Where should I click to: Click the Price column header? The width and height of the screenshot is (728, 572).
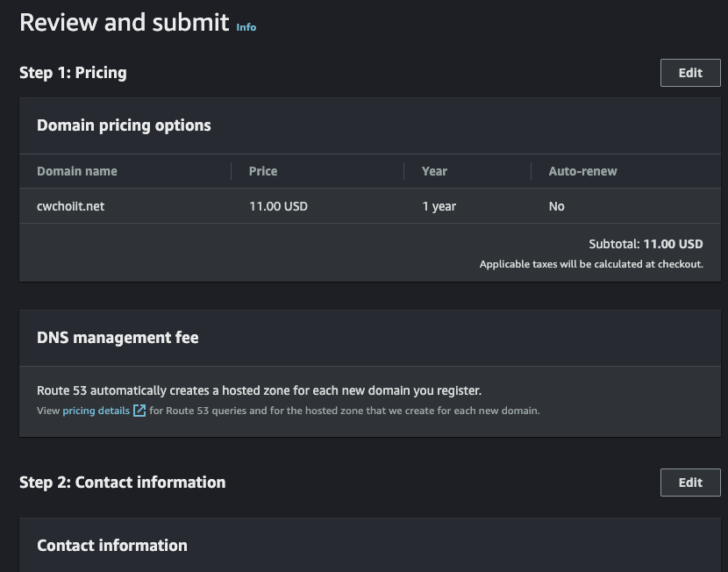[x=263, y=171]
